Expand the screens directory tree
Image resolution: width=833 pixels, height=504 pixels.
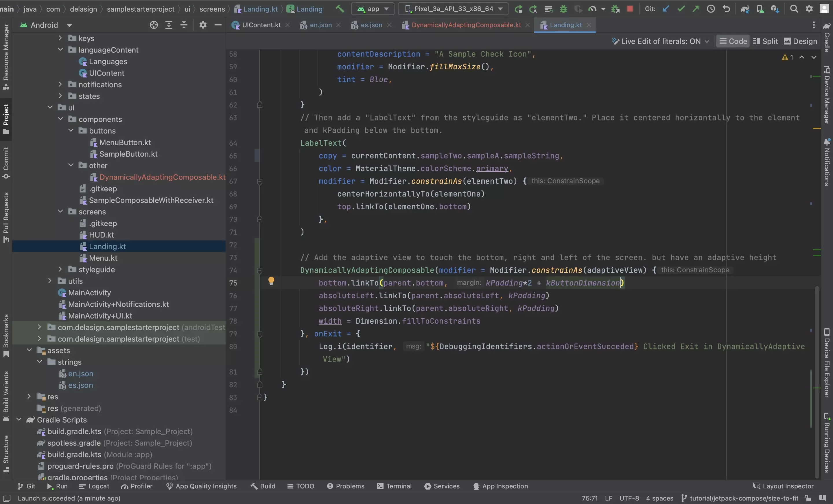[60, 212]
